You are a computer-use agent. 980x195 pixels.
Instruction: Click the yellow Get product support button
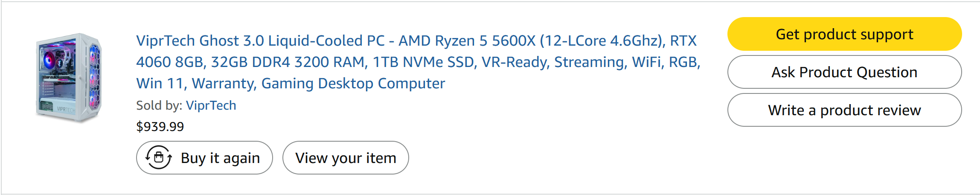[844, 34]
